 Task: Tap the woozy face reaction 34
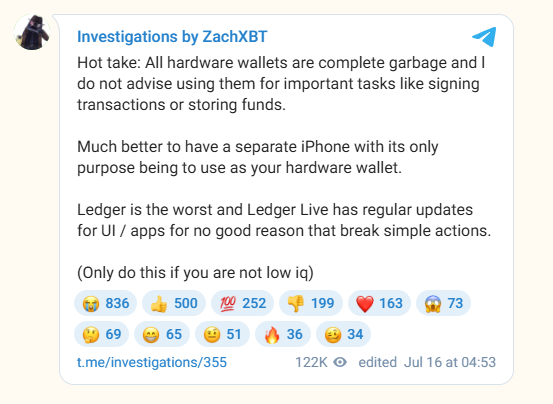coord(343,334)
